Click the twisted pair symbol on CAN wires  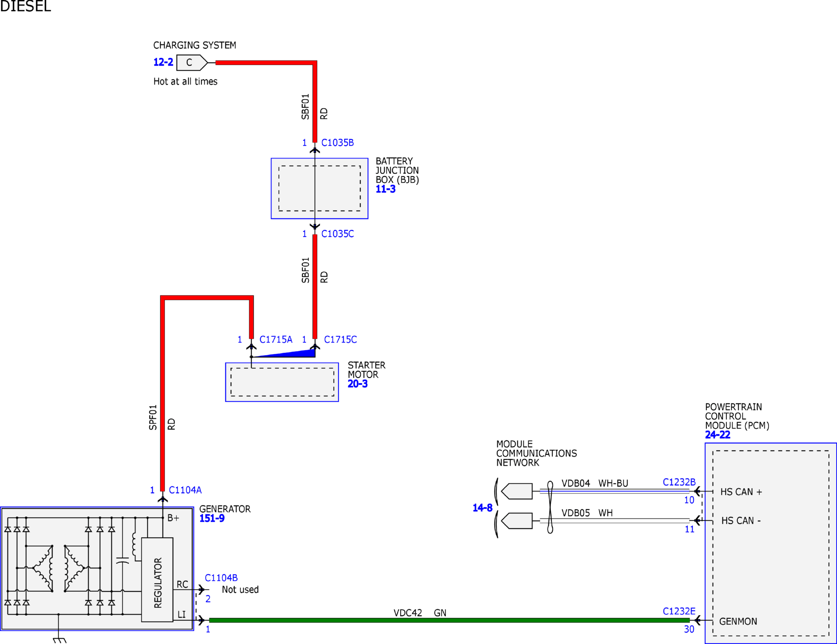(x=550, y=507)
